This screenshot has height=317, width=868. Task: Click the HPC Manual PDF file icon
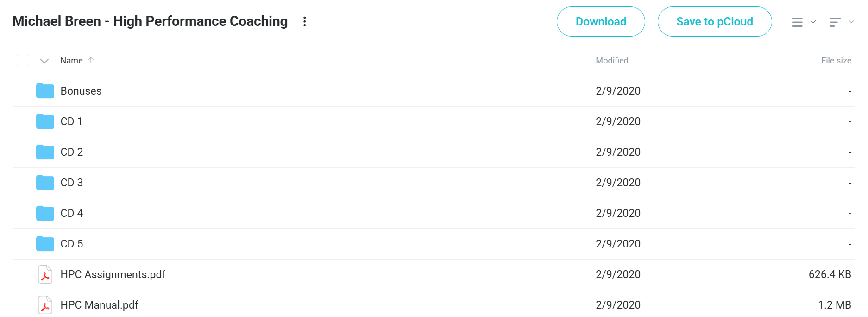click(45, 305)
